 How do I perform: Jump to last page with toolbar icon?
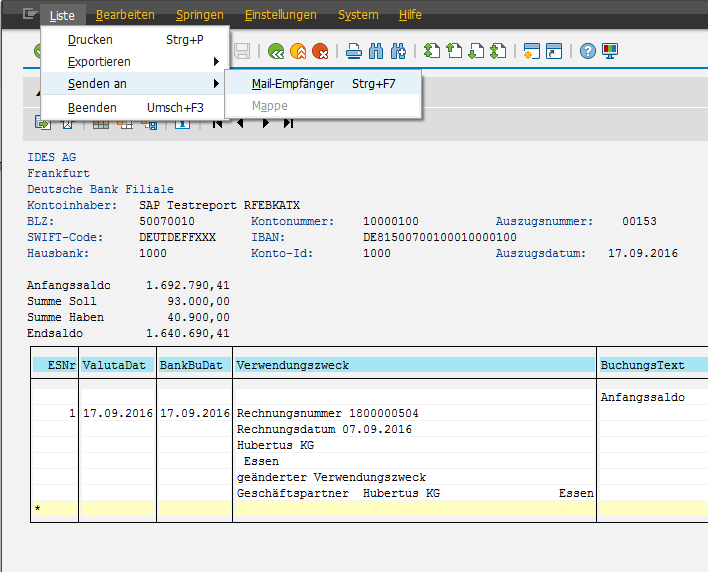(x=498, y=51)
